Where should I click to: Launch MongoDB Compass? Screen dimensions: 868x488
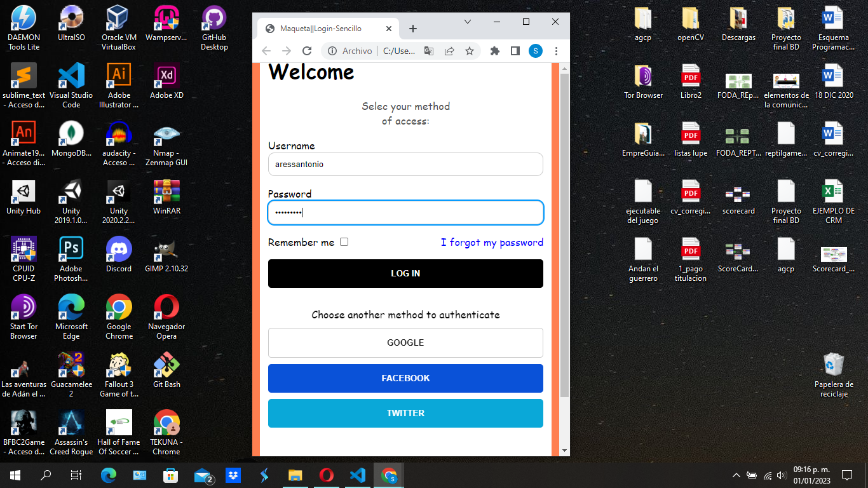71,133
